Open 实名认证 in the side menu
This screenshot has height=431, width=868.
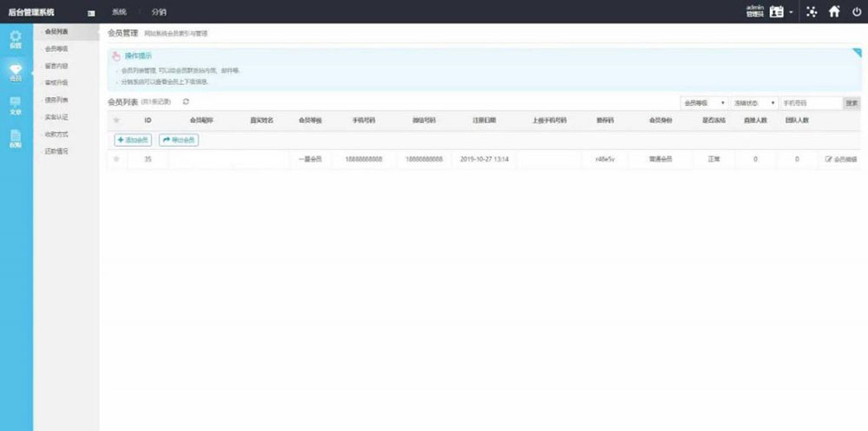tap(56, 117)
